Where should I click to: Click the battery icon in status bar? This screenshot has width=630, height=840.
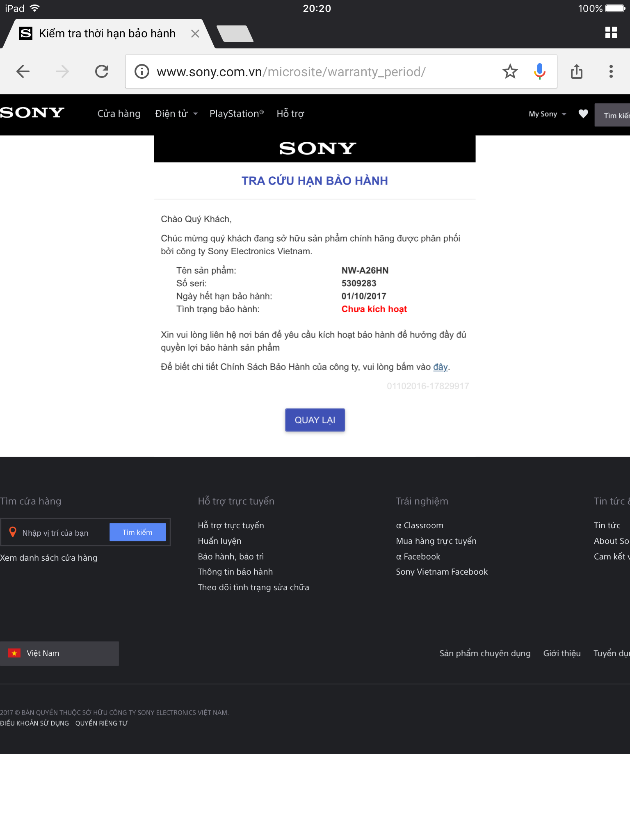615,8
